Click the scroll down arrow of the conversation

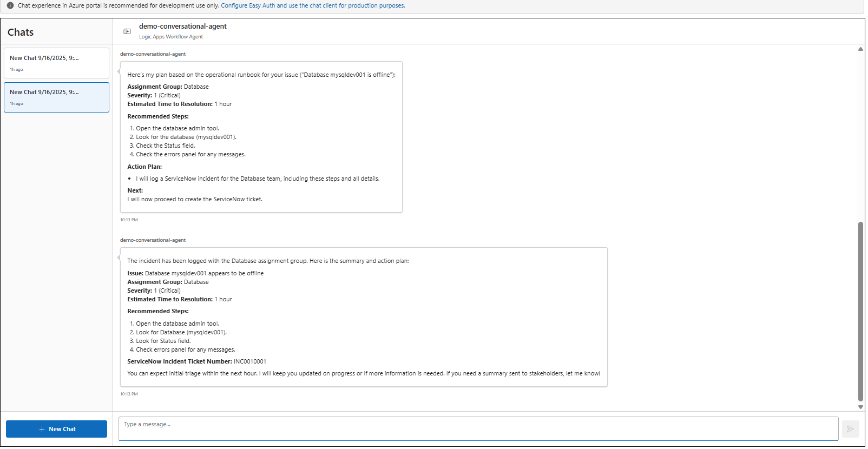click(x=860, y=407)
